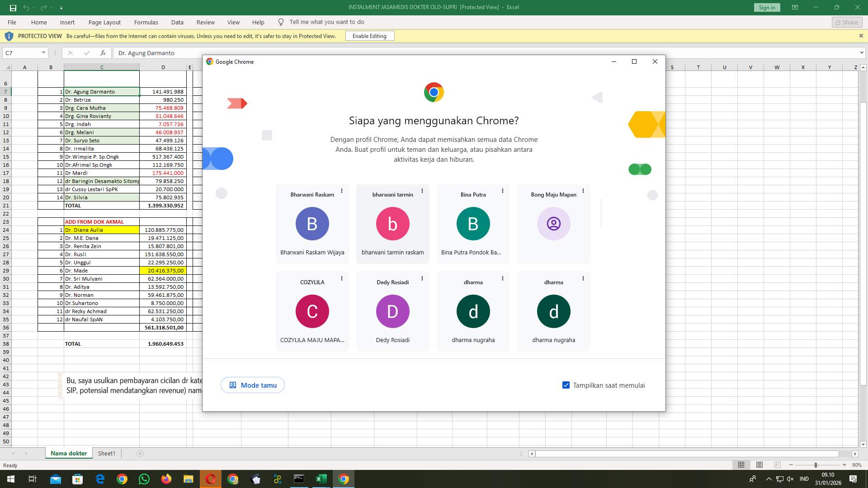Open WhatsApp from the taskbar
868x488 pixels.
click(144, 479)
